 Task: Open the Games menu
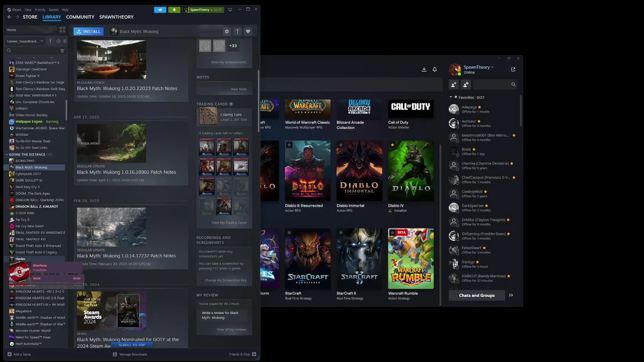(53, 10)
